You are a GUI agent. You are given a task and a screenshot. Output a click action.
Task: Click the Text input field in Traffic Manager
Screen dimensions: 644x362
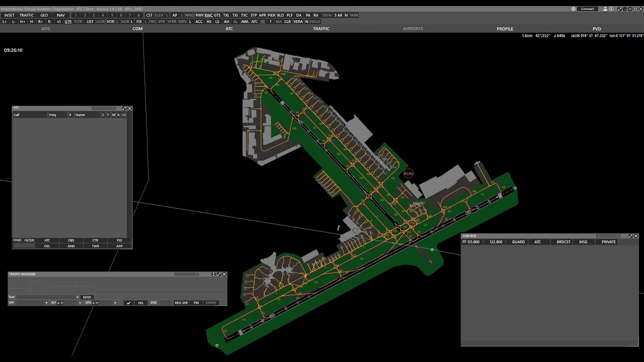point(46,297)
